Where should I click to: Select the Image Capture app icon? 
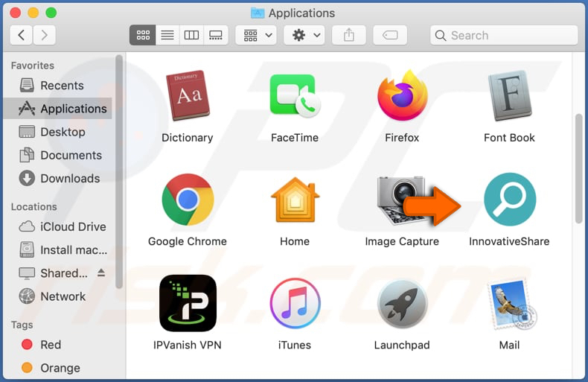tap(401, 200)
